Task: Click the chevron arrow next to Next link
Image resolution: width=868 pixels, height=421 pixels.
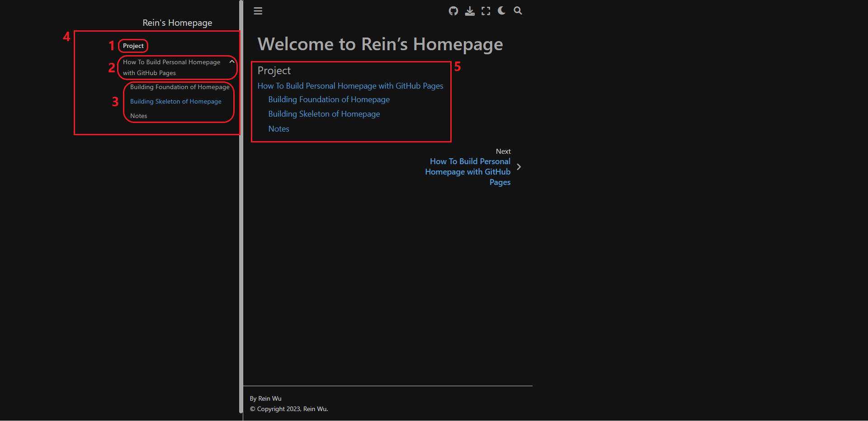Action: coord(519,166)
